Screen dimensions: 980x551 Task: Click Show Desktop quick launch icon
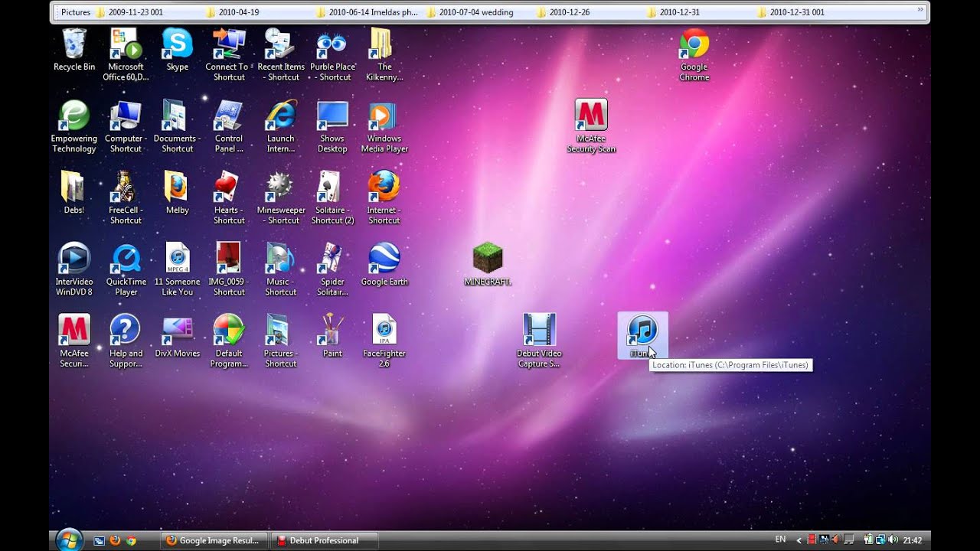tap(99, 540)
